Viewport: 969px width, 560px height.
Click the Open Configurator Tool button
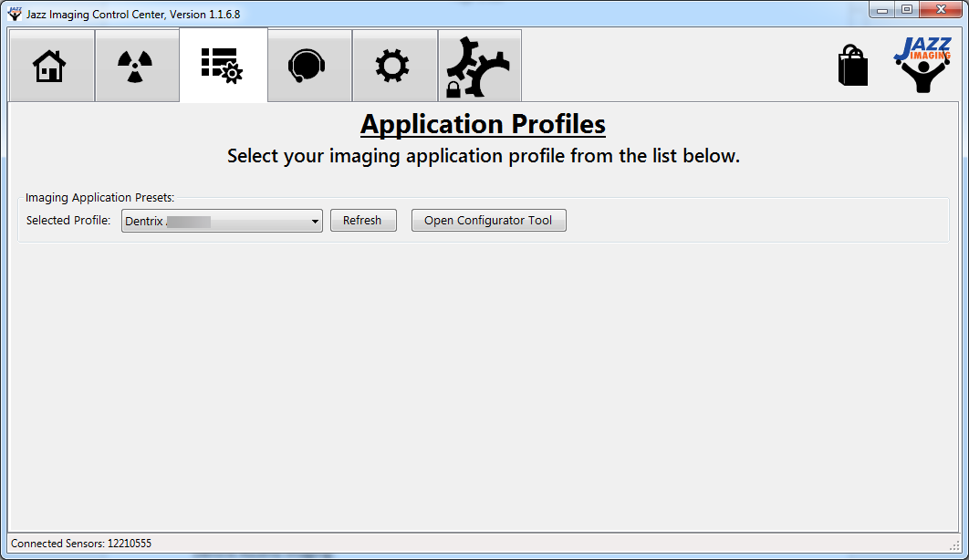488,221
